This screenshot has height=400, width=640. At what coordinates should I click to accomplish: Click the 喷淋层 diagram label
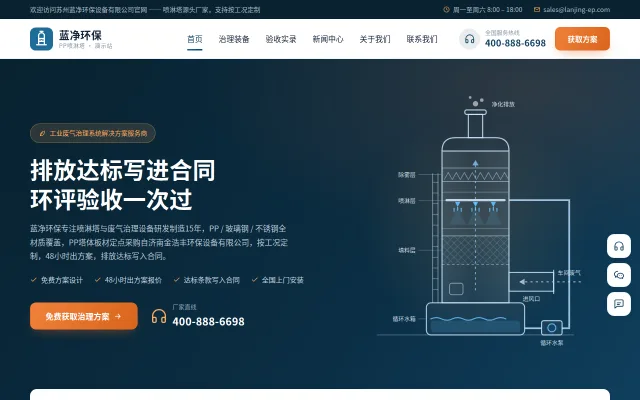407,200
